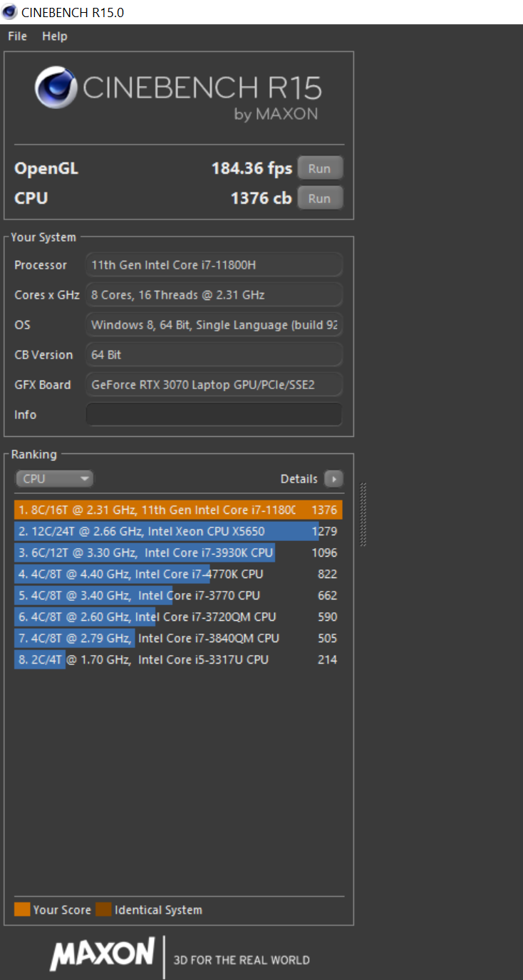Click the brown Identical System legend swatch

104,909
